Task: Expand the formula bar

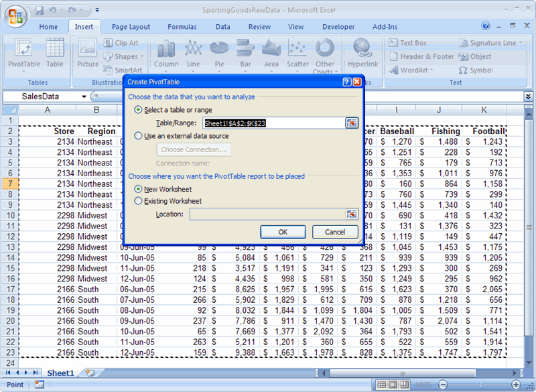Action: (528, 96)
